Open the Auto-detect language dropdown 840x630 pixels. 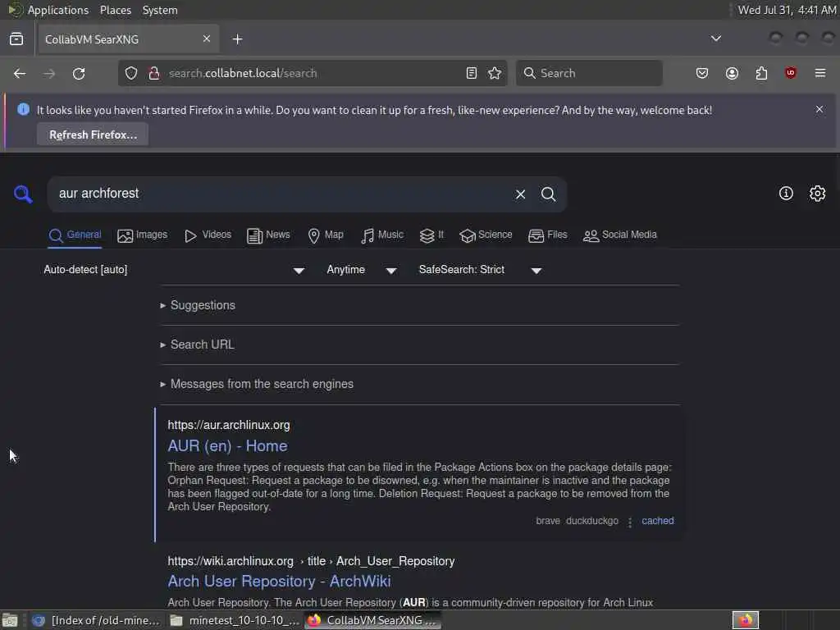click(174, 269)
